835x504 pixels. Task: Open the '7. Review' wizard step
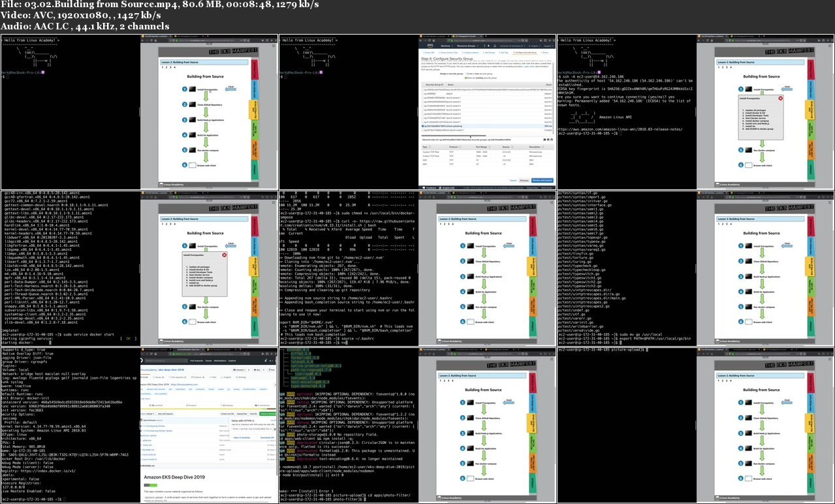pyautogui.click(x=544, y=53)
